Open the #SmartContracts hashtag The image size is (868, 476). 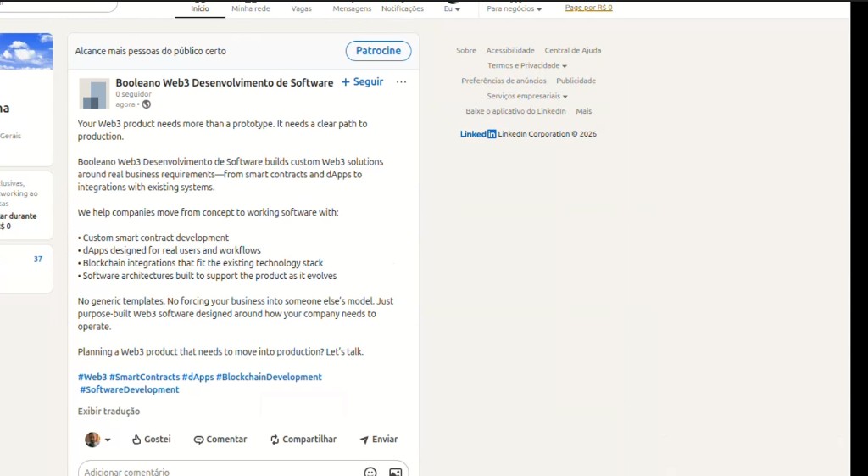click(x=144, y=378)
